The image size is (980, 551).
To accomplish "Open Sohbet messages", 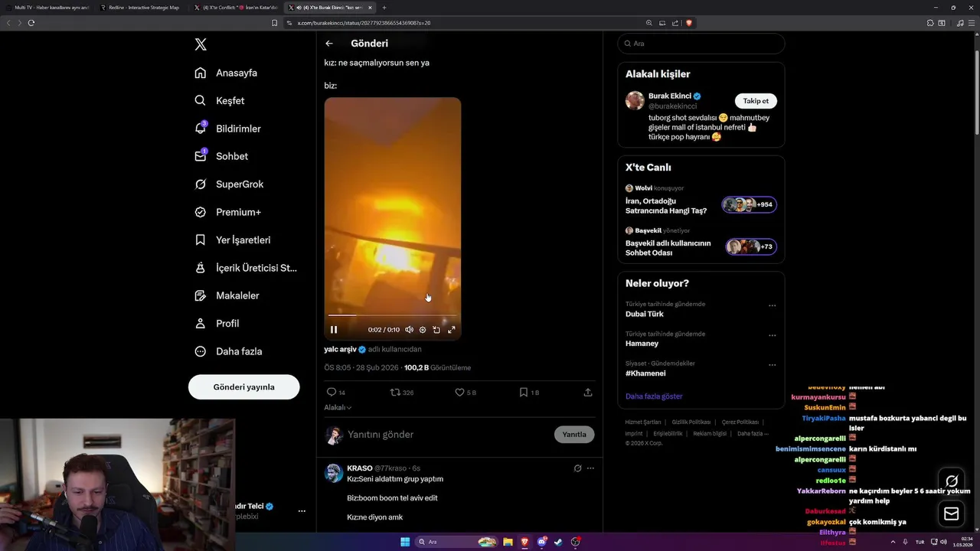I will point(221,156).
